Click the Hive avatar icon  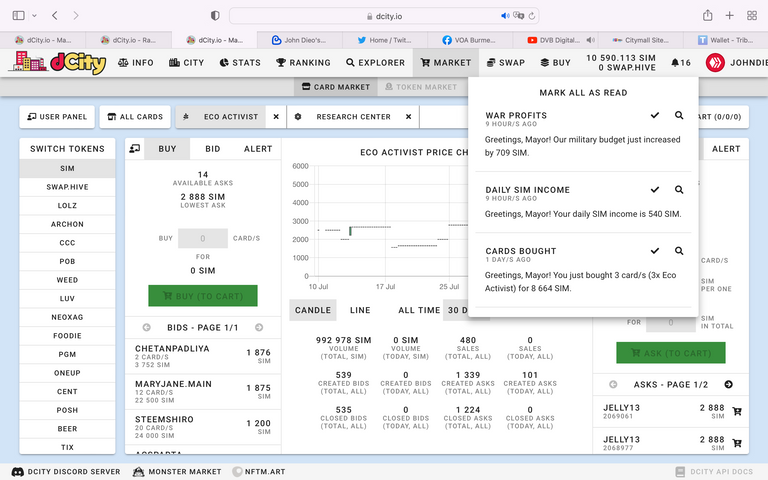pyautogui.click(x=715, y=63)
